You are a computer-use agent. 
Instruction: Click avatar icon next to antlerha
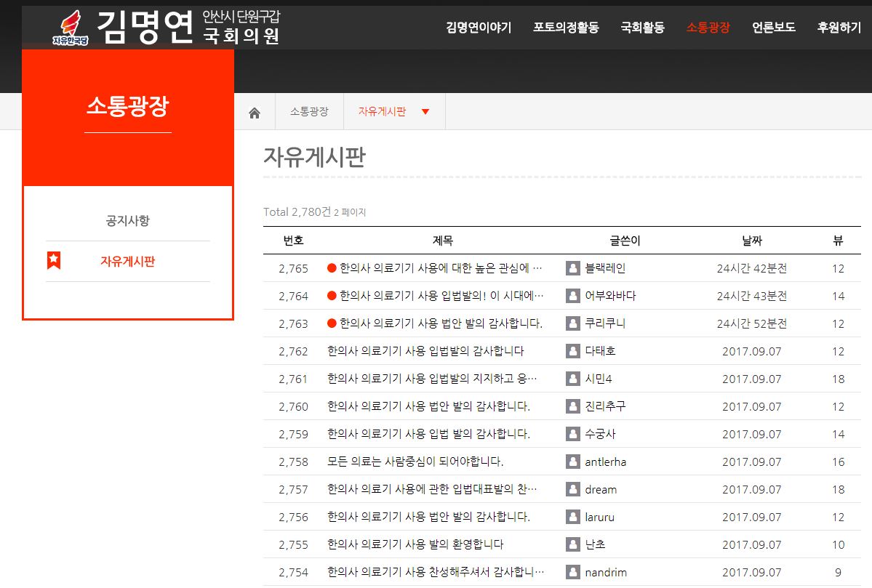pos(573,462)
